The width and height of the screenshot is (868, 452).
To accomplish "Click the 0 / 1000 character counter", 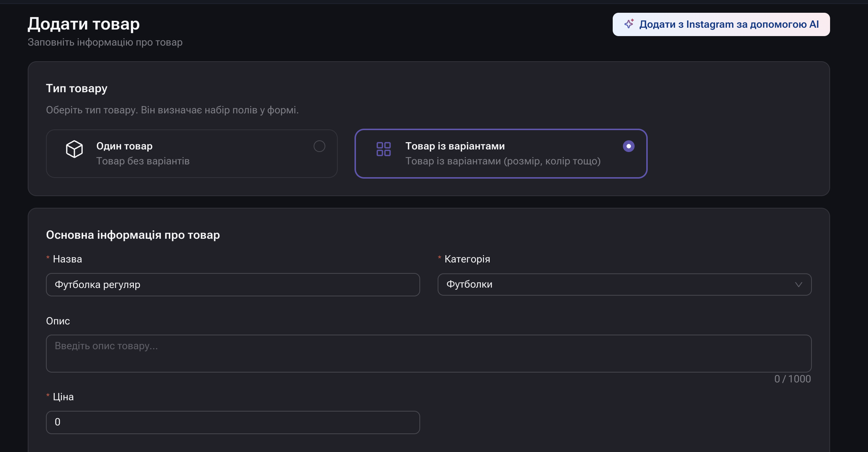I will 793,379.
